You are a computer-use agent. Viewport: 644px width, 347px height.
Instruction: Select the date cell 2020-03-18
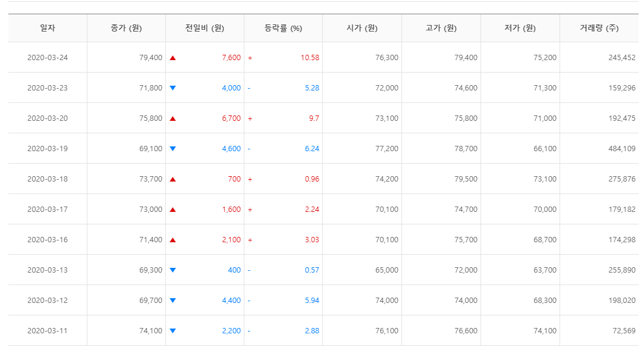point(48,179)
